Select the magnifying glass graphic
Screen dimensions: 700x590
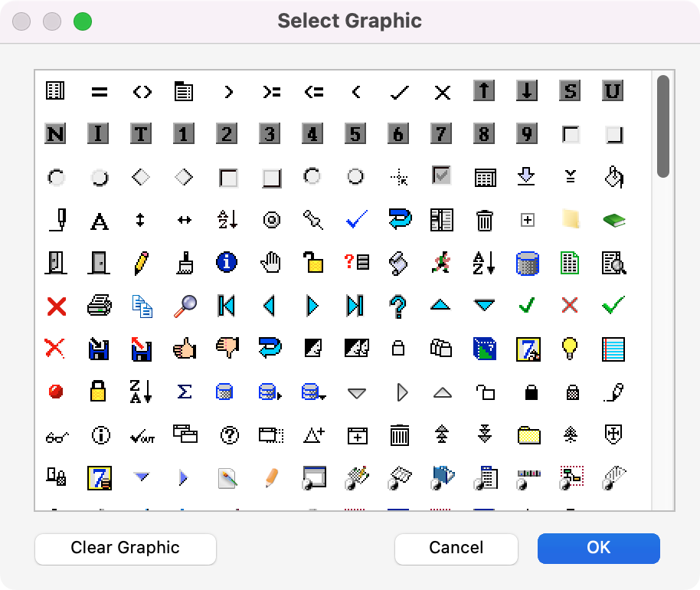point(185,306)
